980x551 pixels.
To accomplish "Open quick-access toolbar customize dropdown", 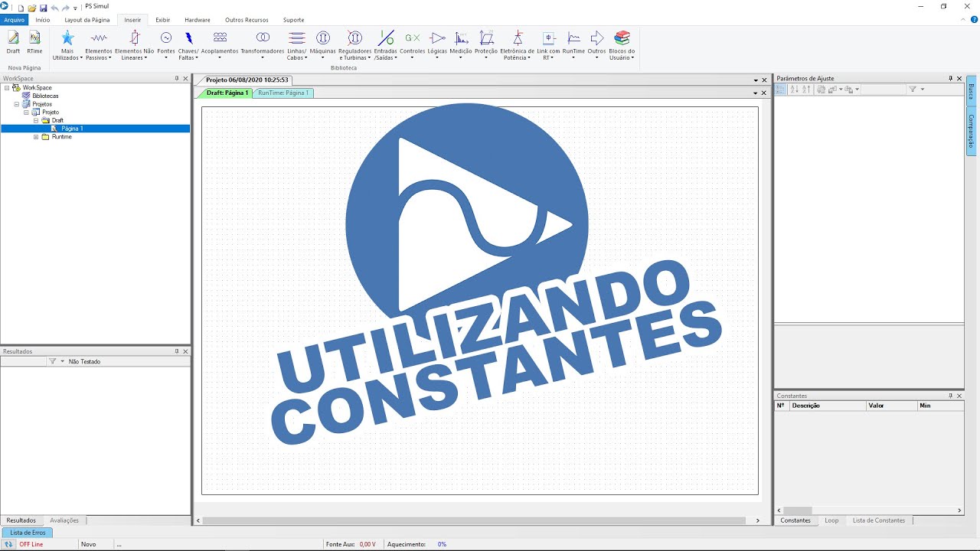I will click(75, 8).
